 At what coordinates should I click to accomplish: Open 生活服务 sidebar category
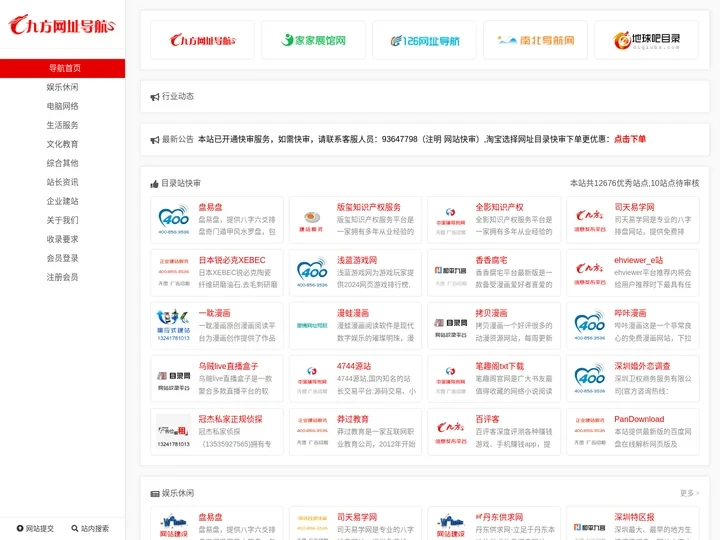[62, 125]
